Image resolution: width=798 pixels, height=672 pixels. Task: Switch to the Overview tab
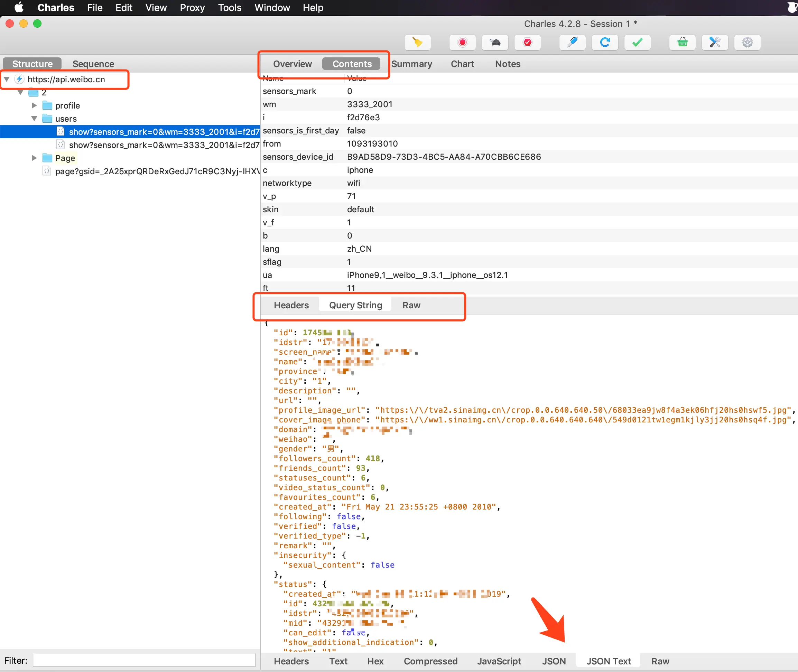(x=292, y=64)
